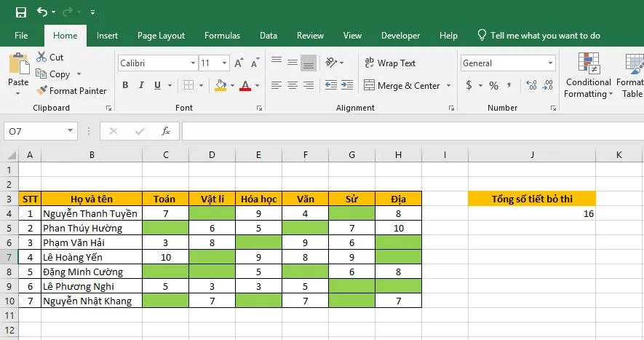Click the Decrease Font Size icon
The image size is (644, 340).
click(x=255, y=63)
